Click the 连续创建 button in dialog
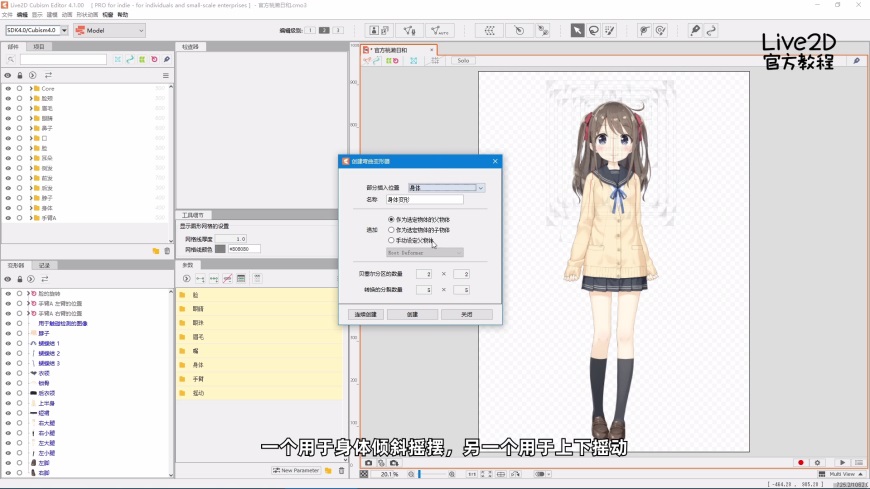Screen dimensions: 870x489 pyautogui.click(x=366, y=314)
